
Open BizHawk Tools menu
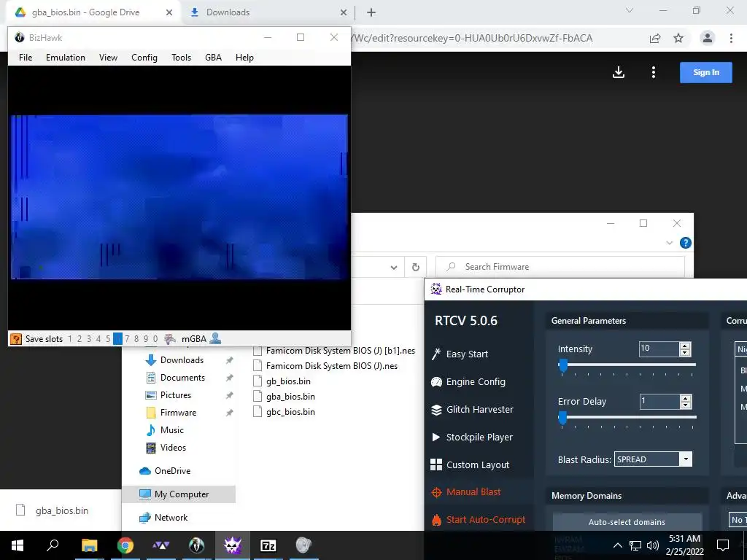pos(182,58)
